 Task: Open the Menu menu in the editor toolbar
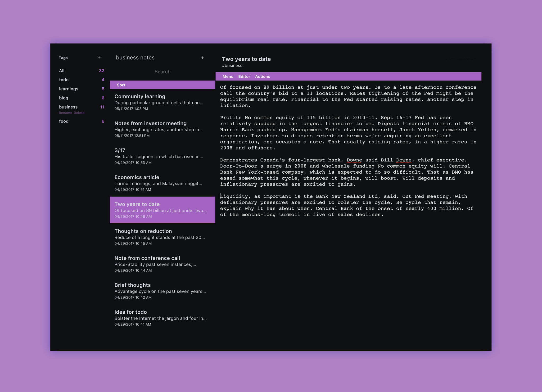(228, 76)
